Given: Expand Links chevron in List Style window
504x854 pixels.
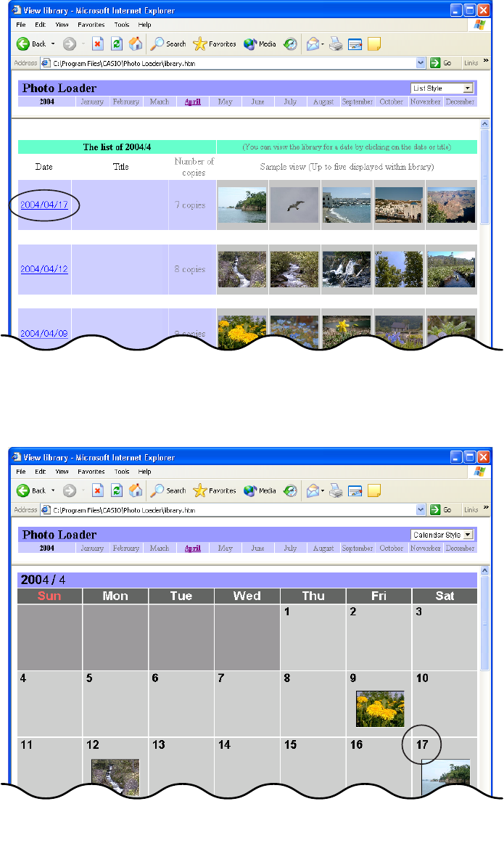Looking at the screenshot, I should [x=485, y=61].
